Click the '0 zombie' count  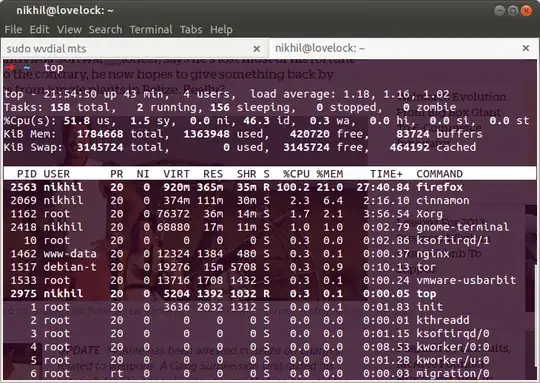coord(429,107)
